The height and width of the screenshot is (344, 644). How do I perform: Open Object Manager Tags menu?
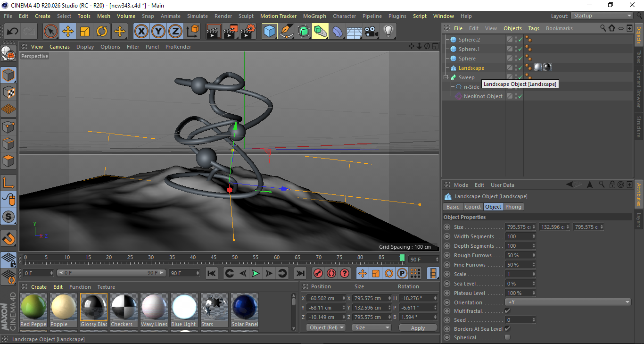pos(534,28)
